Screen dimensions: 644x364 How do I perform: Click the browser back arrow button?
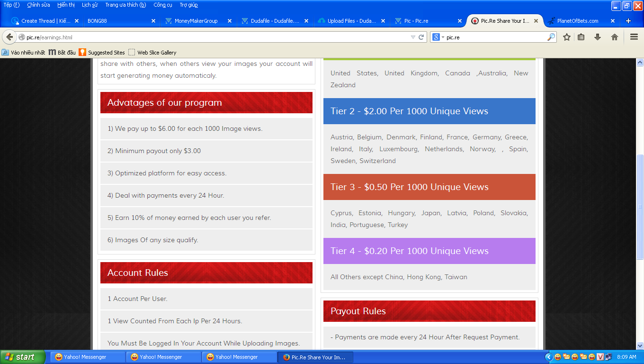point(9,37)
